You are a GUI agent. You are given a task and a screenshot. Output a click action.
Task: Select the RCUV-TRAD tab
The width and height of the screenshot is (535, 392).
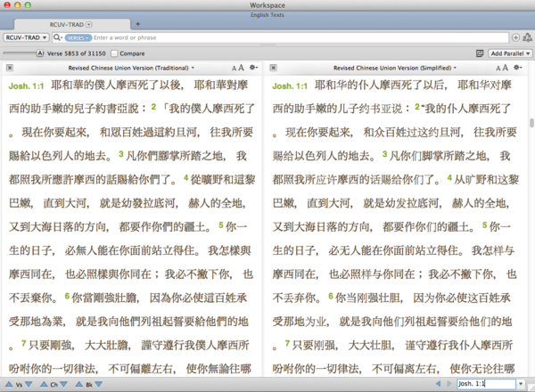pos(70,23)
